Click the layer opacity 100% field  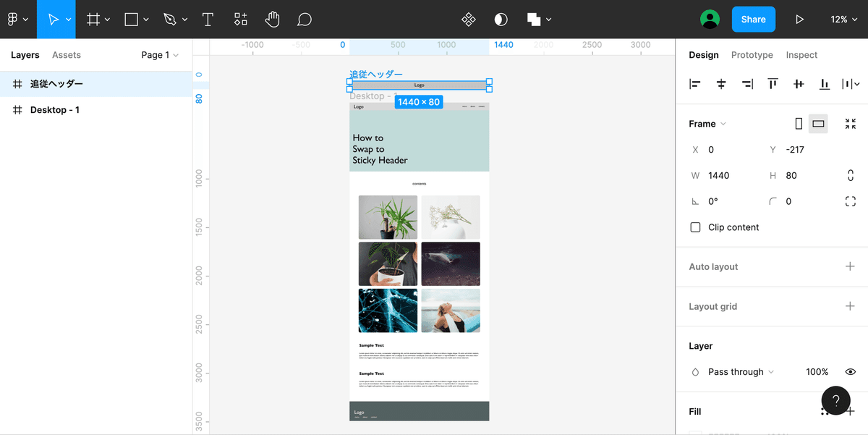coord(817,372)
